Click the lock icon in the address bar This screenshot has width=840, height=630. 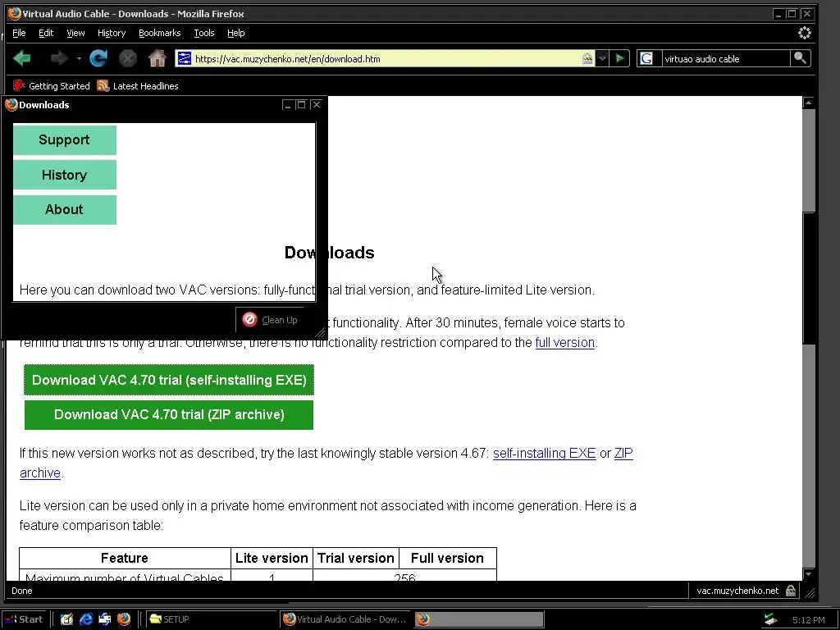pos(587,58)
